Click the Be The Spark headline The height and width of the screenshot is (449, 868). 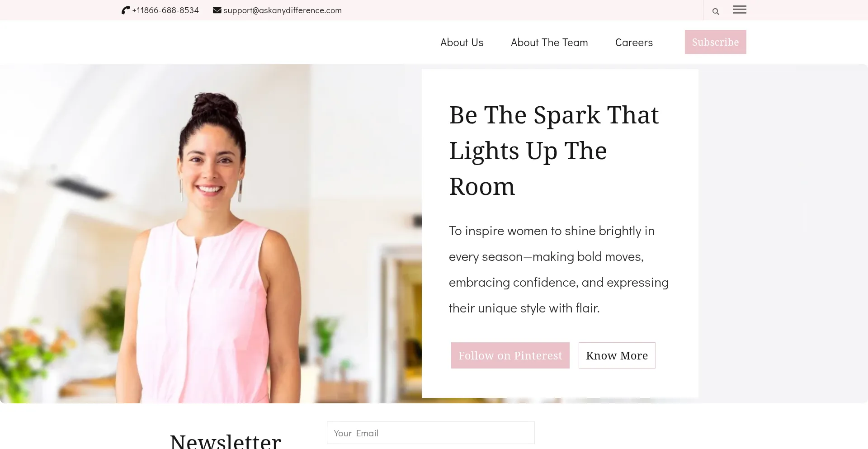[x=554, y=150]
